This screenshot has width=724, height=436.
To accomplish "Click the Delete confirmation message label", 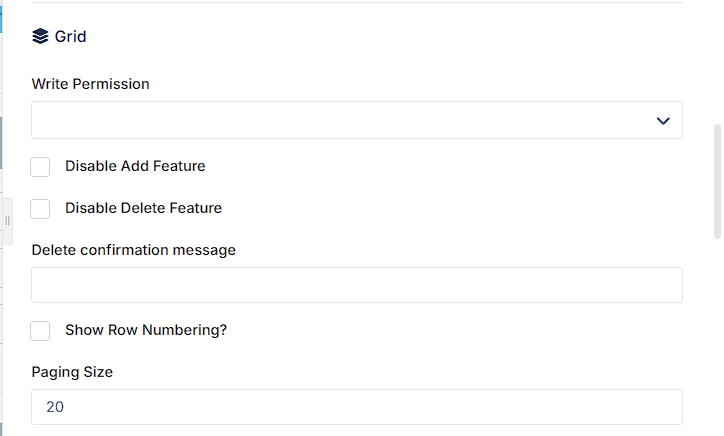I will point(133,250).
